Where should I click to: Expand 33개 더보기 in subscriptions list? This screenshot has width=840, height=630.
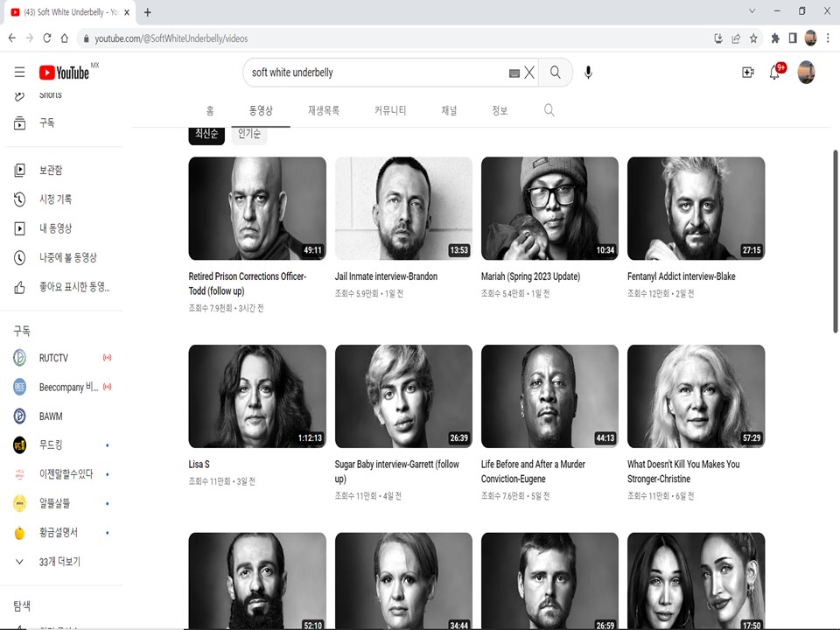pyautogui.click(x=59, y=562)
